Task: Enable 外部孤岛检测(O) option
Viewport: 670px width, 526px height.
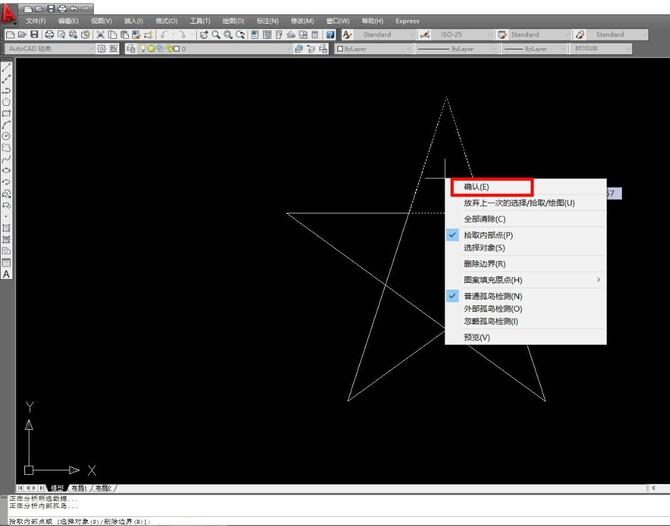Action: (492, 309)
